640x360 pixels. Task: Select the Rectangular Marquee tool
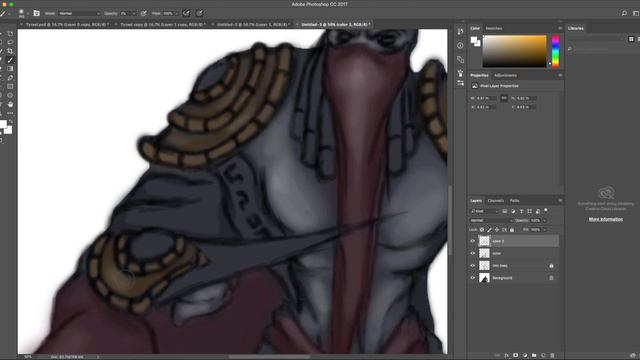(10, 33)
